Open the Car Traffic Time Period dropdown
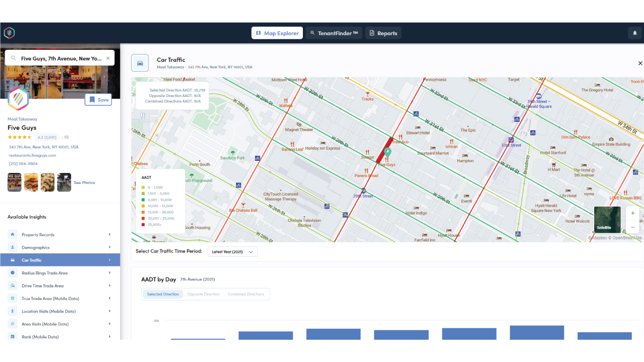 232,252
